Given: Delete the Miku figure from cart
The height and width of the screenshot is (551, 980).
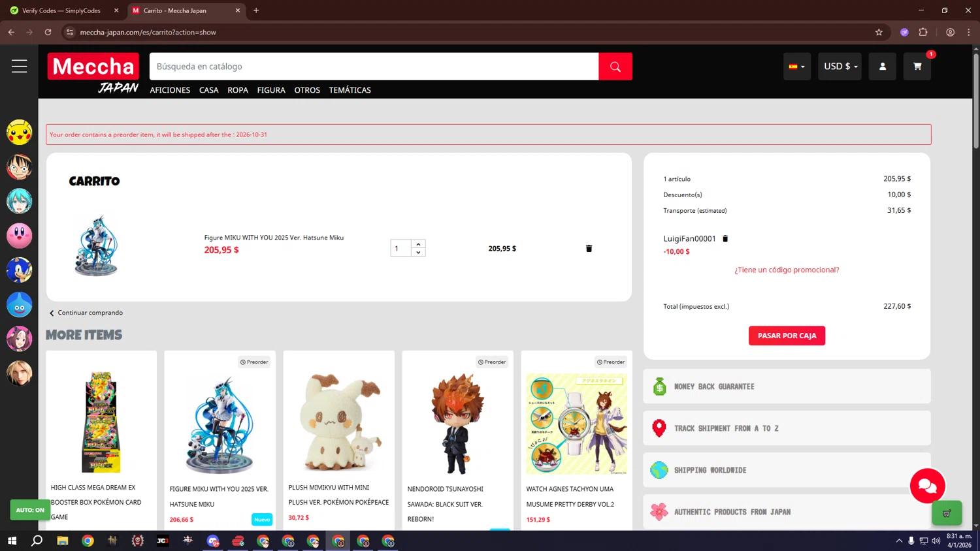Looking at the screenshot, I should coord(589,248).
